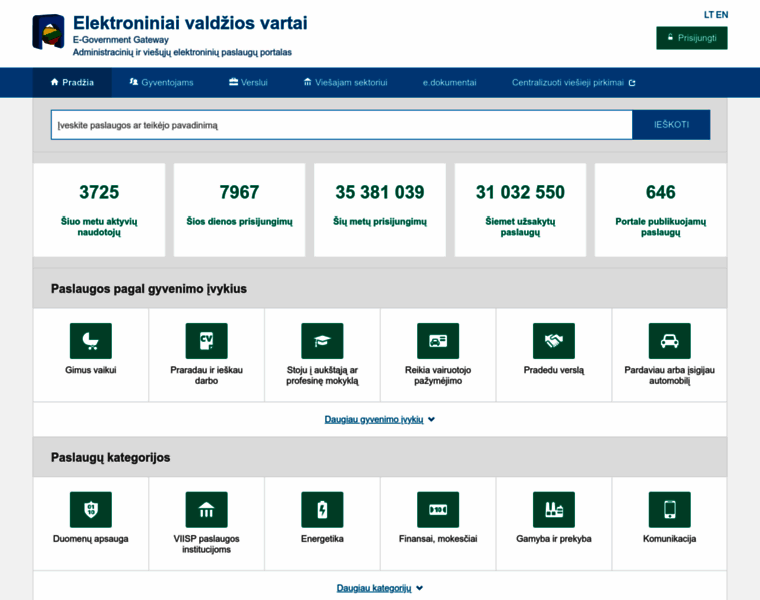Click the car icon for Parduodu automobilį

669,341
